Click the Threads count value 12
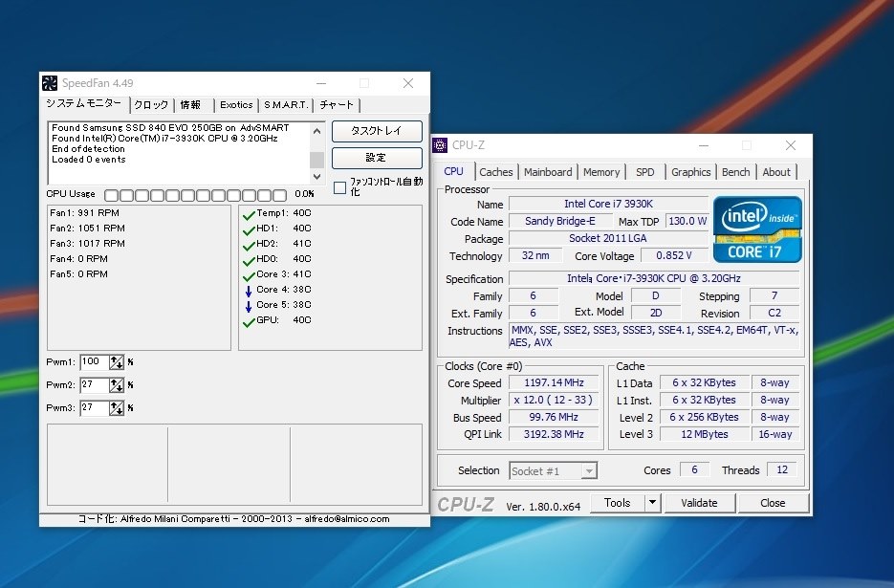894x588 pixels. pyautogui.click(x=782, y=469)
